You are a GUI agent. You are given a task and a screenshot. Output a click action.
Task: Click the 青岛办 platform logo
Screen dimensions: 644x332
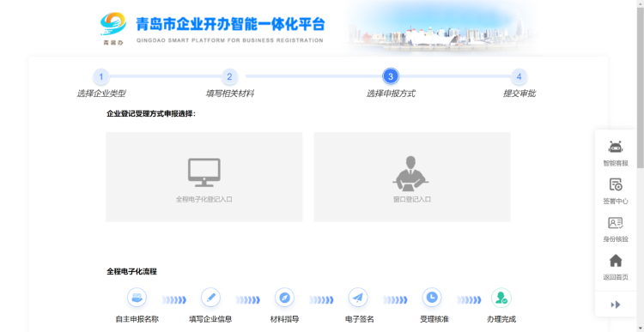113,28
